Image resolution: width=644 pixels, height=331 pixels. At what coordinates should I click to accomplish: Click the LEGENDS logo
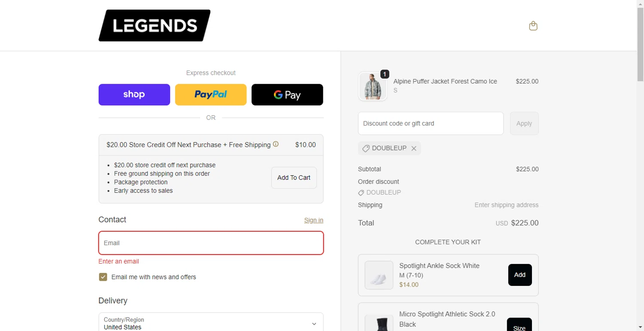[x=155, y=26]
